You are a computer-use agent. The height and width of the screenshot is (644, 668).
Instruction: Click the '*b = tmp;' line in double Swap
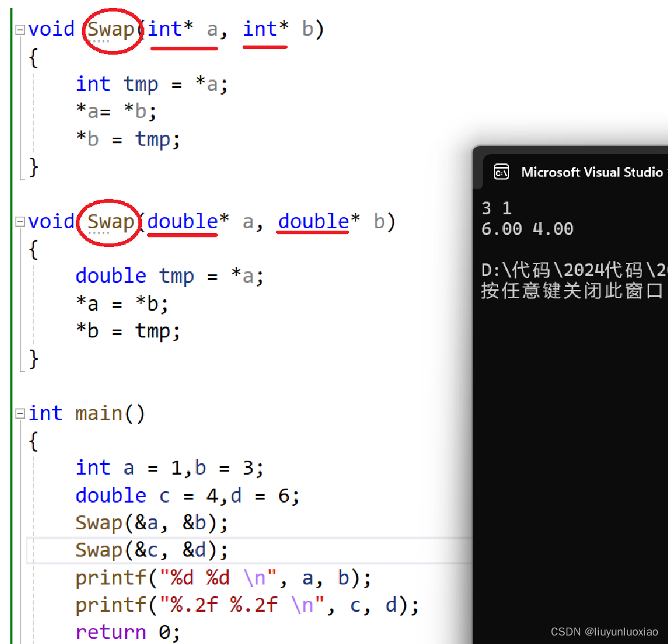(x=128, y=331)
